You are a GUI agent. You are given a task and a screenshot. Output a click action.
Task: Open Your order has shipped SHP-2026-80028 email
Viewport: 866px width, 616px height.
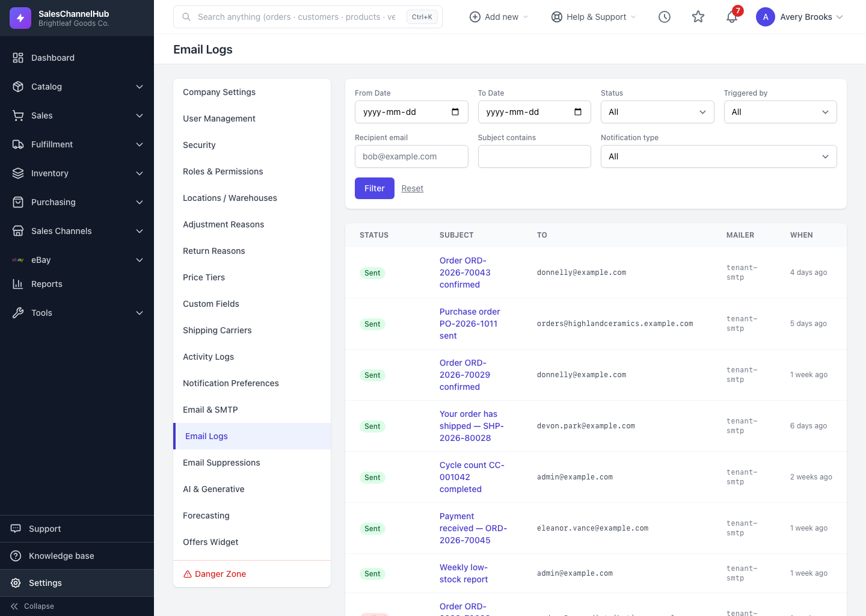(471, 426)
